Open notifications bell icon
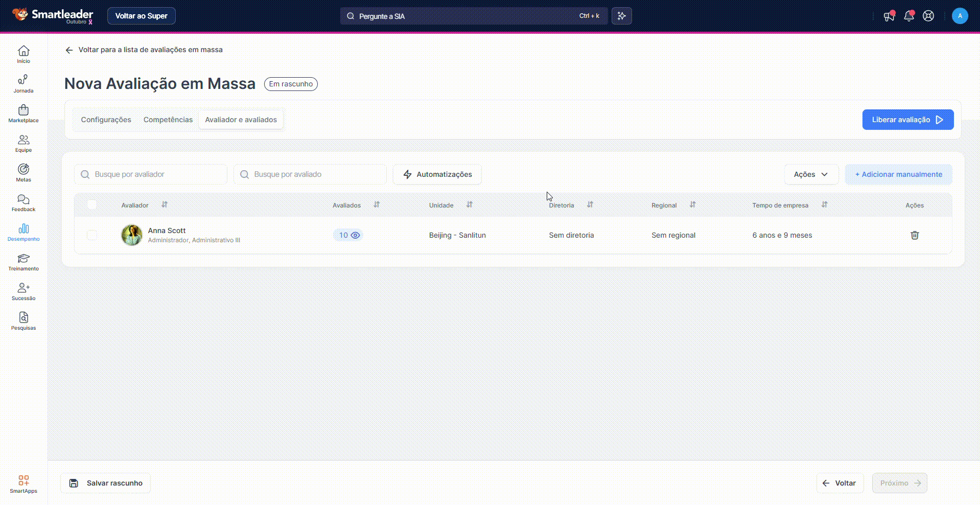This screenshot has width=980, height=505. (908, 16)
